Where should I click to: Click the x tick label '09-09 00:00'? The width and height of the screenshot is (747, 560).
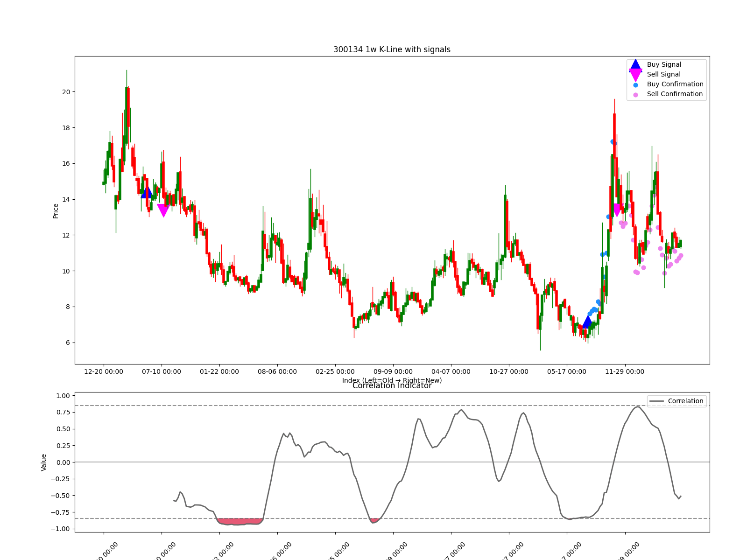(x=393, y=372)
